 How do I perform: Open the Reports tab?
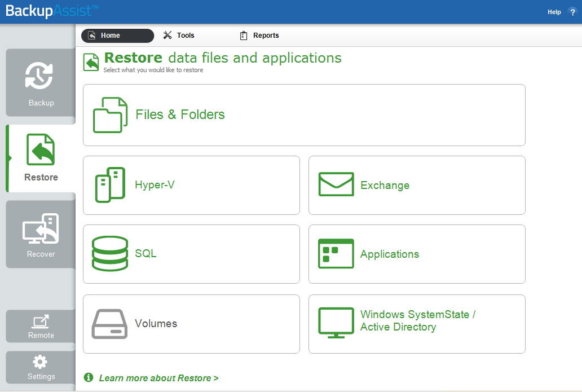pos(259,36)
